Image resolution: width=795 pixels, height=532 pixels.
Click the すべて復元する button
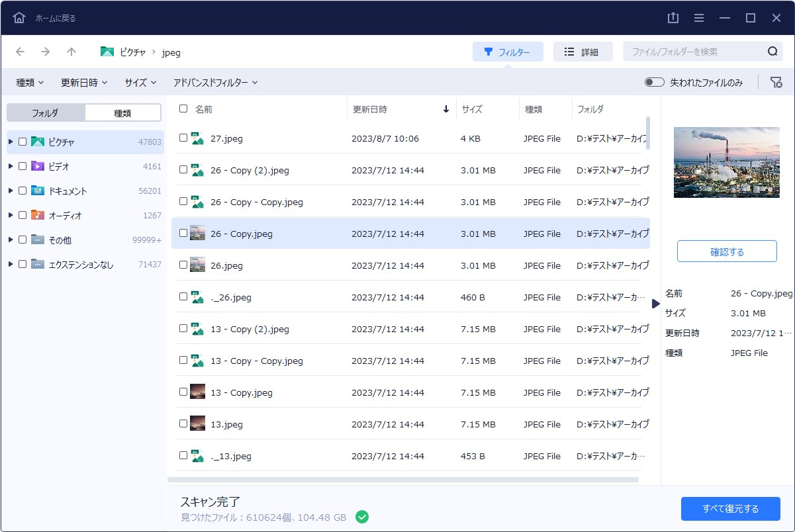[x=730, y=509]
